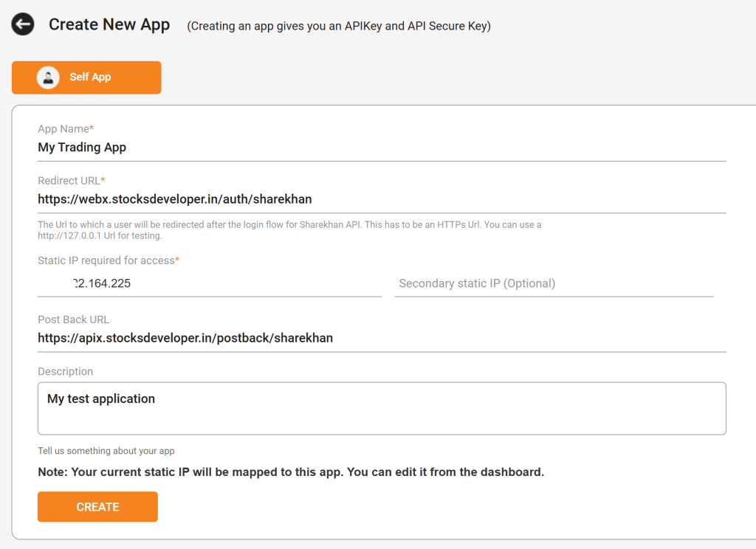Viewport: 756px width, 549px height.
Task: Focus the Redirect URL input
Action: (x=382, y=199)
